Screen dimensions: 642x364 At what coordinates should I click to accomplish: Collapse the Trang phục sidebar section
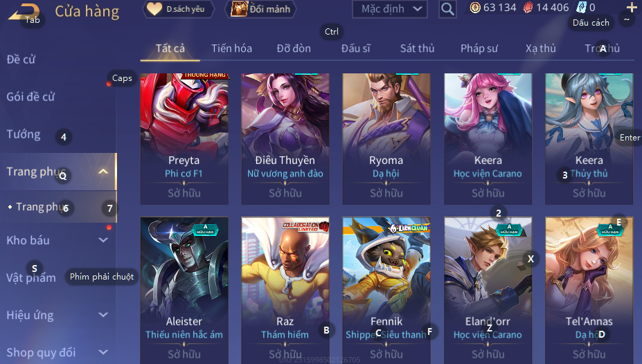[x=103, y=172]
